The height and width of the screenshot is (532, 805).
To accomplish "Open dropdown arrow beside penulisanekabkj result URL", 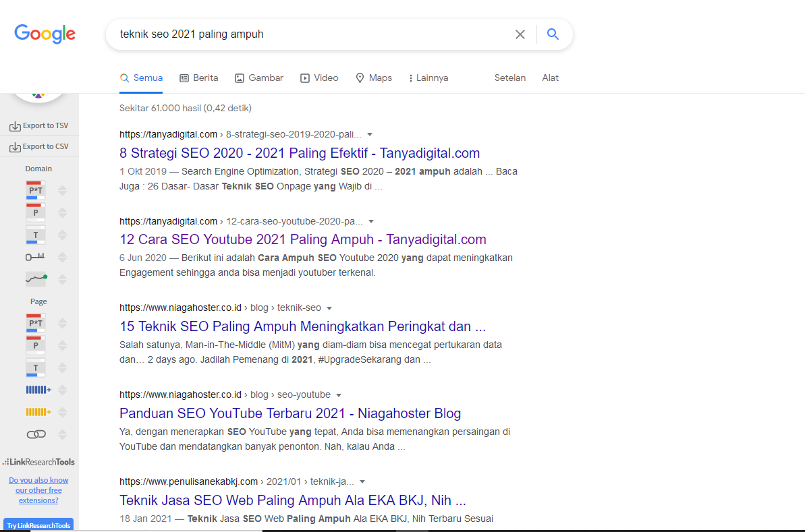I will tap(362, 481).
